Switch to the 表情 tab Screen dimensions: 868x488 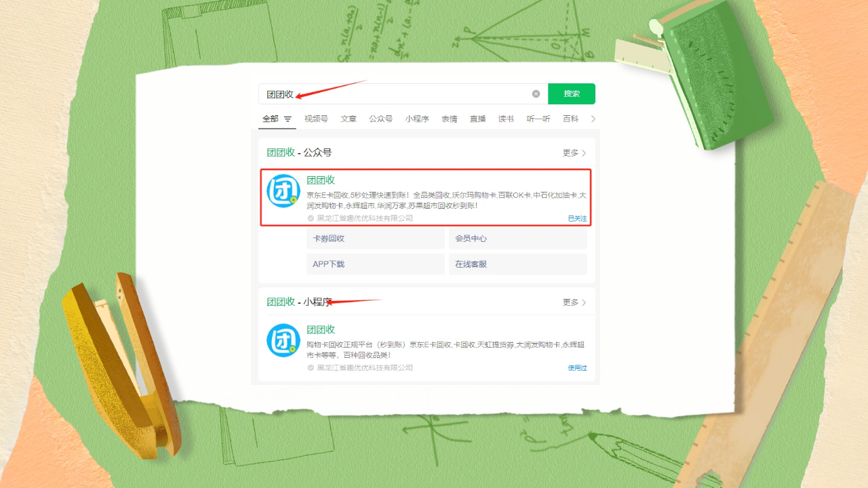click(450, 119)
